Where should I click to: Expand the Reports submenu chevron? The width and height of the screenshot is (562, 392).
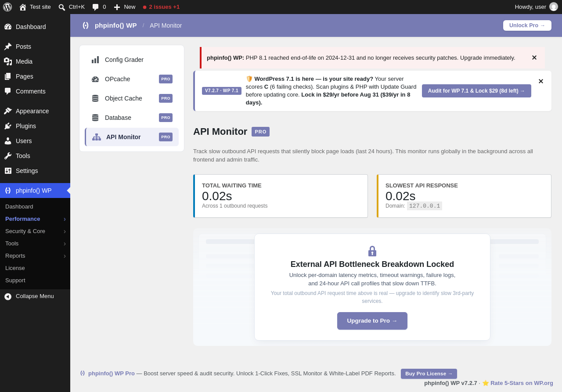65,256
